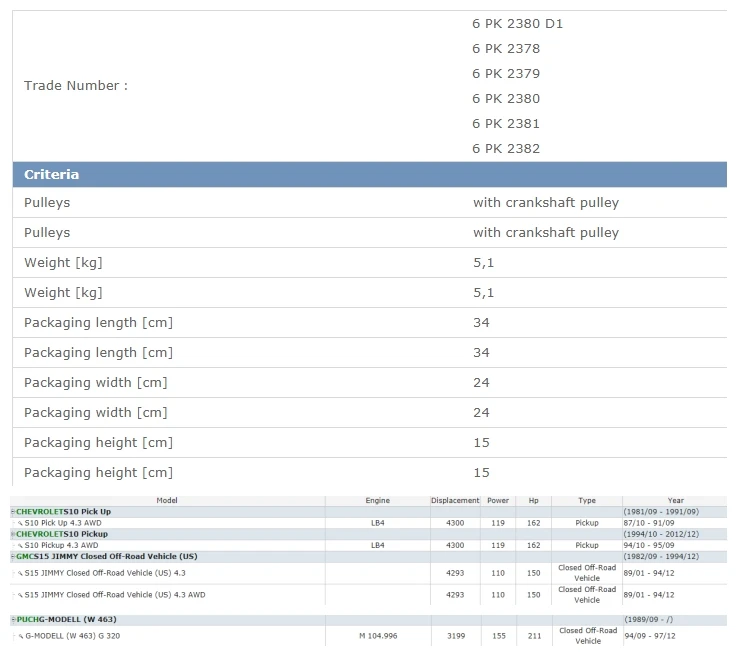This screenshot has width=737, height=656.
Task: Select trade number 6 PK 2379
Action: click(x=506, y=74)
